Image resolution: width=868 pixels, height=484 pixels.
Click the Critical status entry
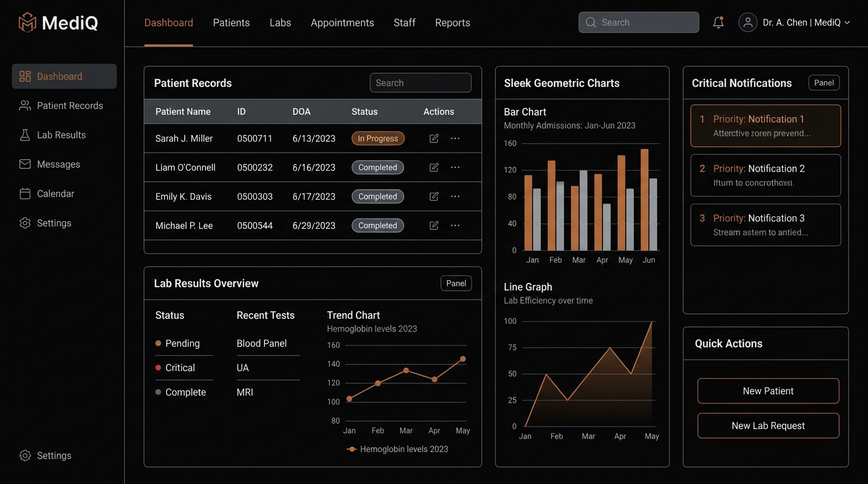[x=175, y=368]
